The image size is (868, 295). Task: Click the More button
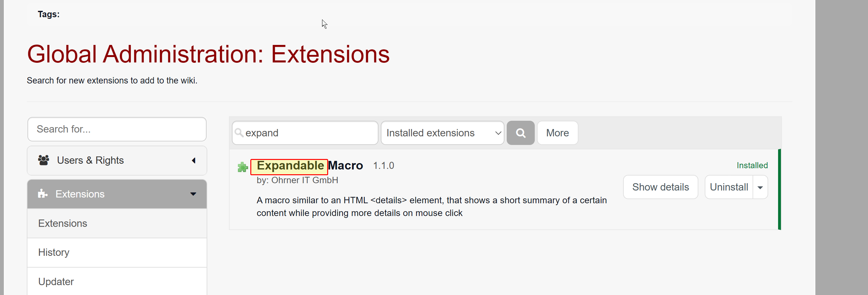coord(557,133)
